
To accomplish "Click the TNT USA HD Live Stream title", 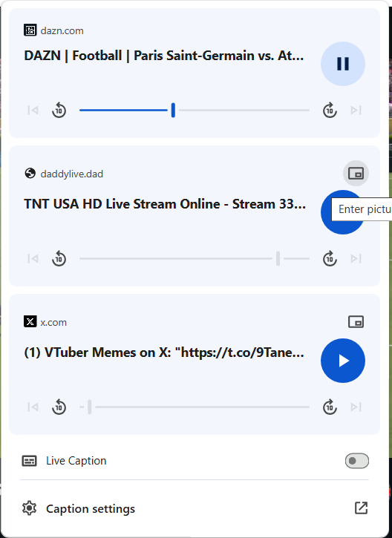I will [x=165, y=204].
